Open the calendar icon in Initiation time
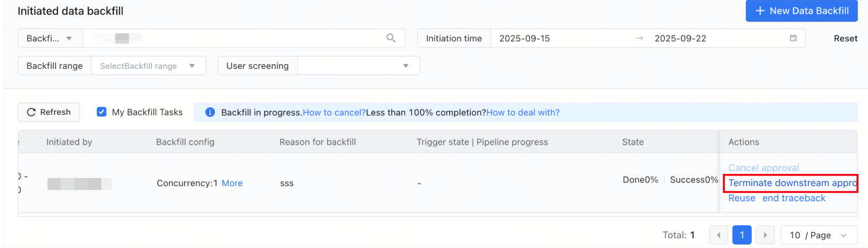The width and height of the screenshot is (868, 248). tap(794, 38)
